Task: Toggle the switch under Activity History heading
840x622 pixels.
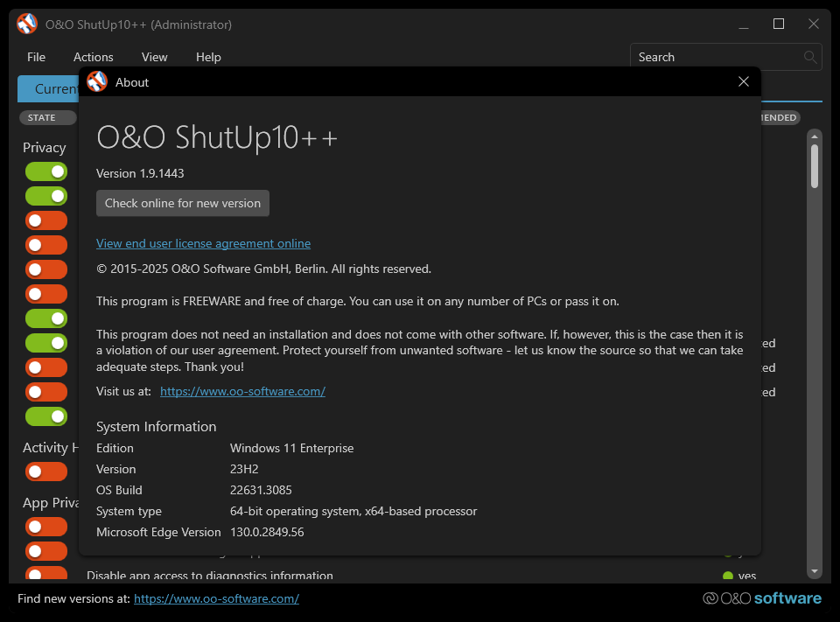Action: pyautogui.click(x=46, y=472)
